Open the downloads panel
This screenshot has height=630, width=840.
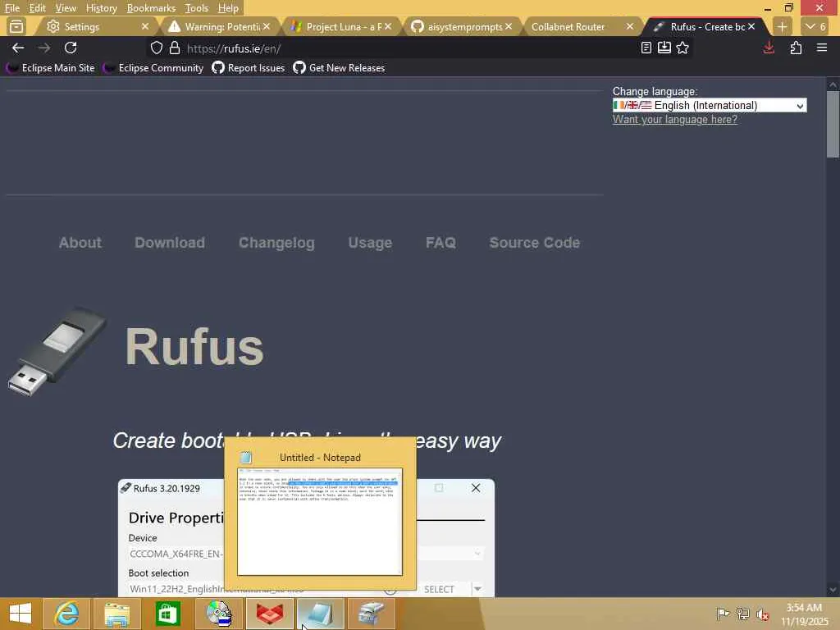pos(769,48)
